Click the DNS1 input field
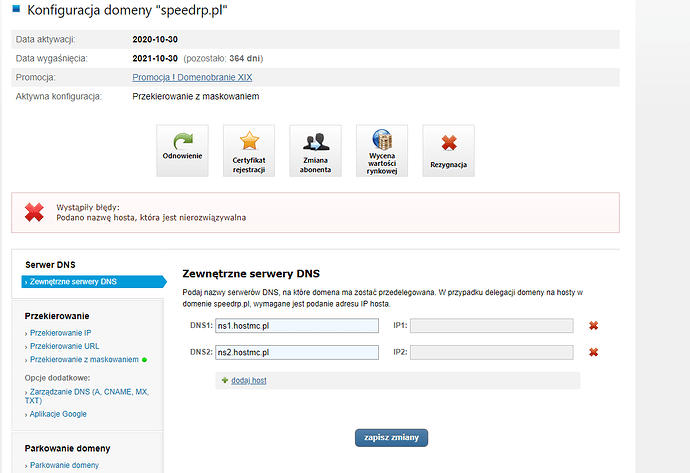 tap(297, 325)
